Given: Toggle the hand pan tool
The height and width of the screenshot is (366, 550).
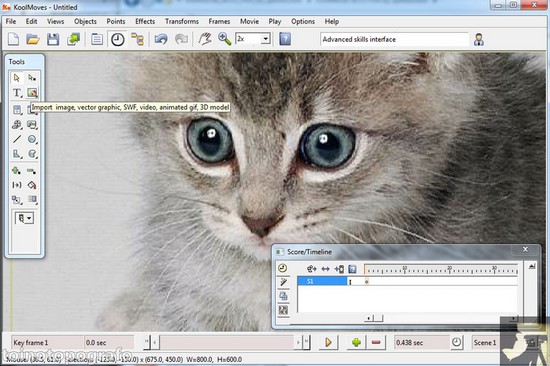Looking at the screenshot, I should [205, 39].
